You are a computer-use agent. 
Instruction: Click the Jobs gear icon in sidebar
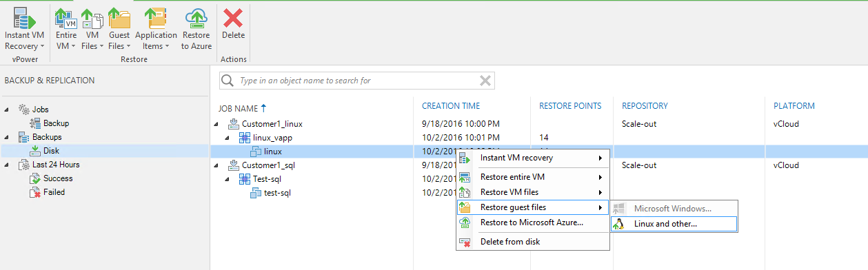click(23, 110)
